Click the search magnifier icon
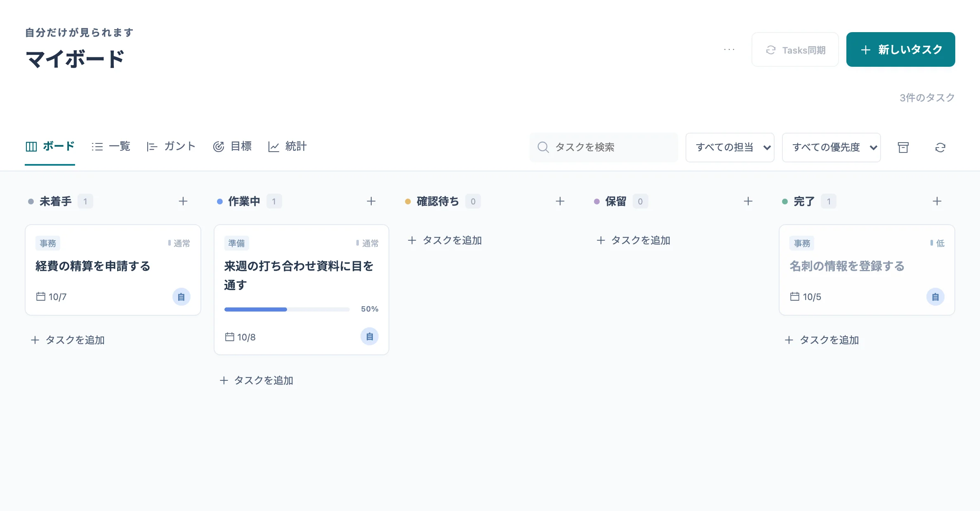The height and width of the screenshot is (511, 980). point(543,147)
